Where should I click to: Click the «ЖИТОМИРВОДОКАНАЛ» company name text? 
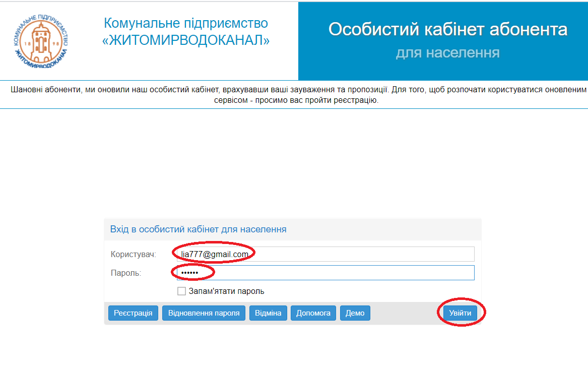coord(185,41)
